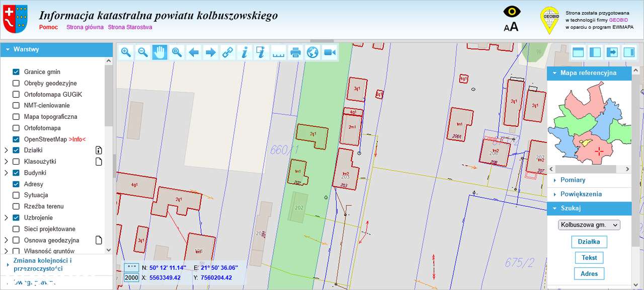
Task: Open the document icon beside Osnowa geodezyjna
Action: [x=99, y=240]
